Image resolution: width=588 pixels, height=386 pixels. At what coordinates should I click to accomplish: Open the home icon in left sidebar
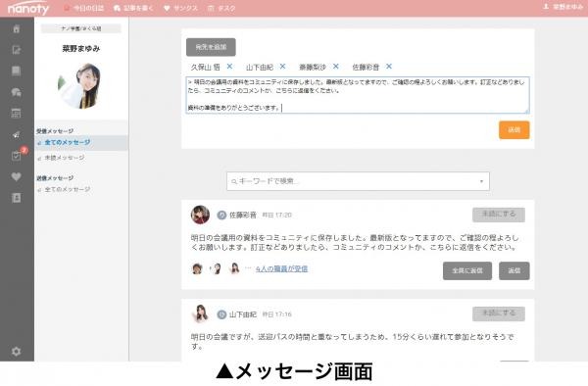16,28
